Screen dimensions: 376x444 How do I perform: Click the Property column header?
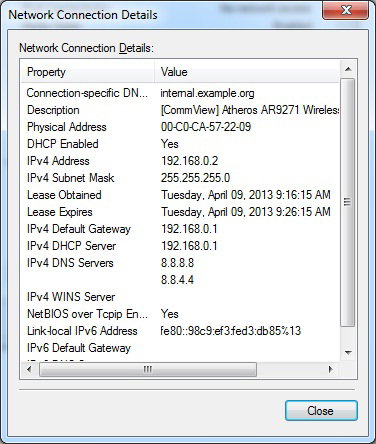click(x=87, y=72)
